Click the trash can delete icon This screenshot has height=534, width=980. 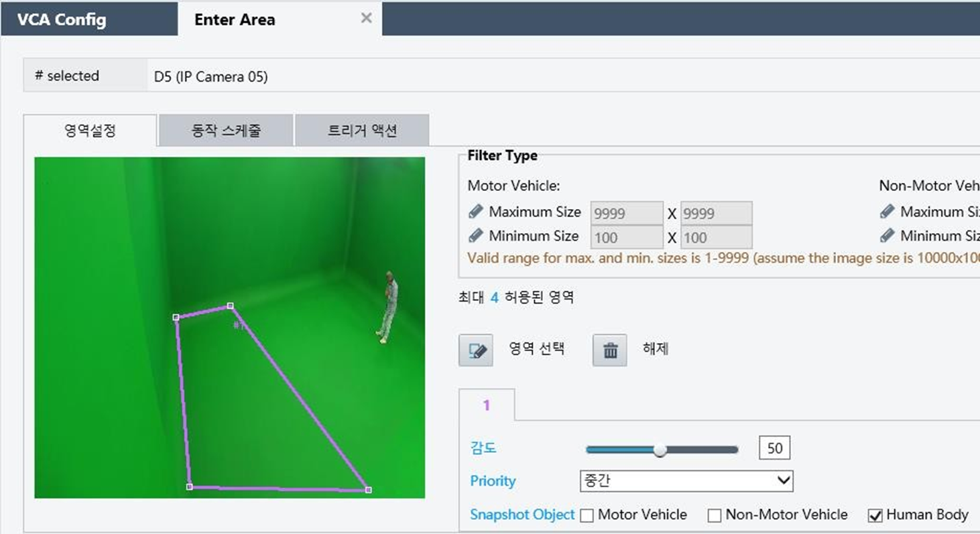[x=610, y=350]
